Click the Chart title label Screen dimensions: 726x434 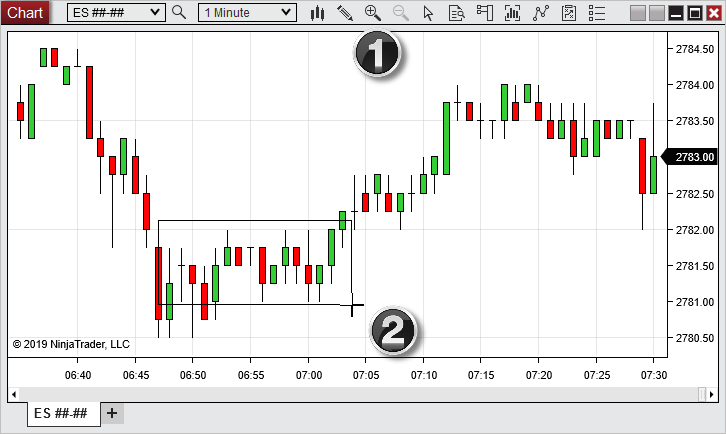[x=25, y=13]
